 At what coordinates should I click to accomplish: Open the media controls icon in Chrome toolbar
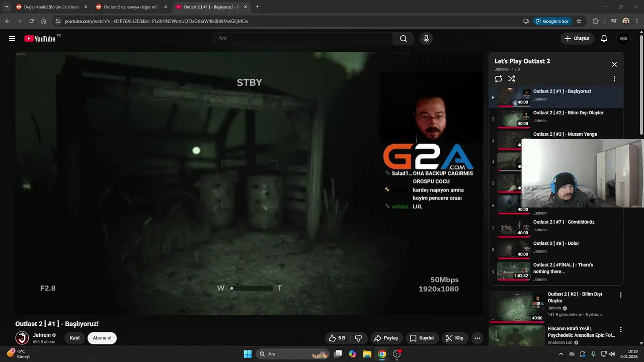pos(614,21)
